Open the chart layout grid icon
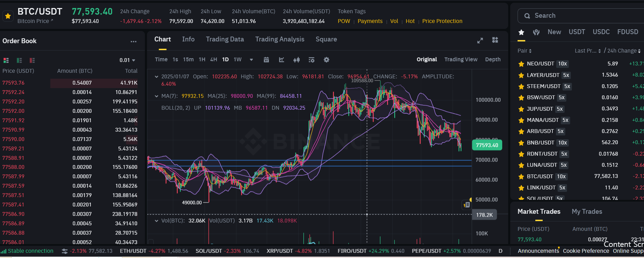This screenshot has width=644, height=258. click(x=495, y=40)
